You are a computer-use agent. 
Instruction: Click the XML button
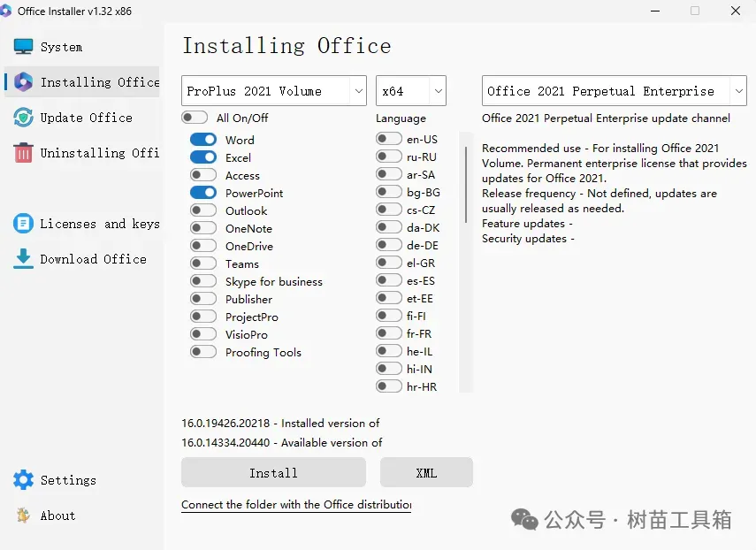pos(426,472)
